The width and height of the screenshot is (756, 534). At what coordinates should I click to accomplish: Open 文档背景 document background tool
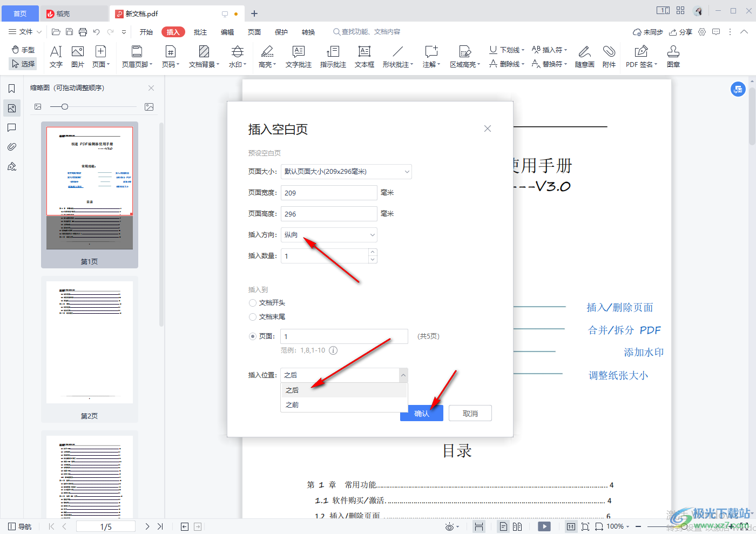tap(204, 57)
